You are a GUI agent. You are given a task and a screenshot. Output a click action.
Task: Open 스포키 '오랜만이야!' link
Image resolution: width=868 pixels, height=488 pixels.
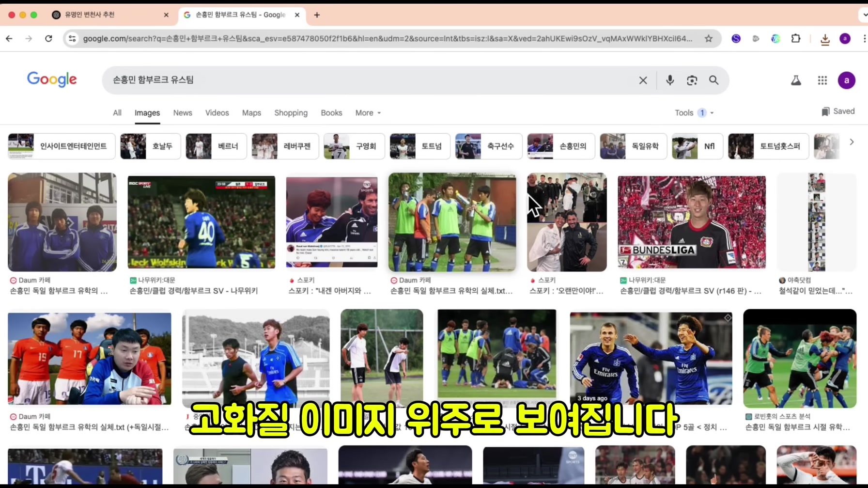point(566,291)
